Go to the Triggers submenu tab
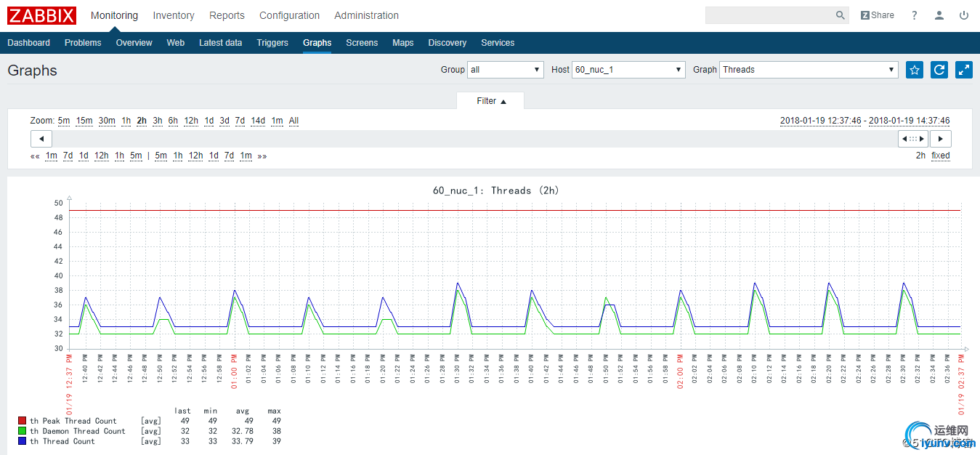This screenshot has width=980, height=455. tap(272, 43)
